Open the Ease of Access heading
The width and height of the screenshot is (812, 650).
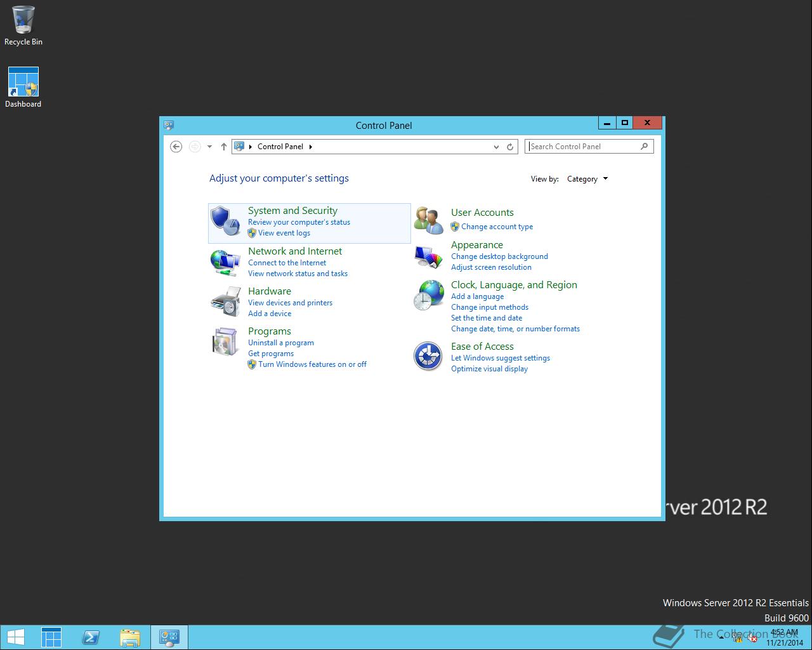click(482, 347)
